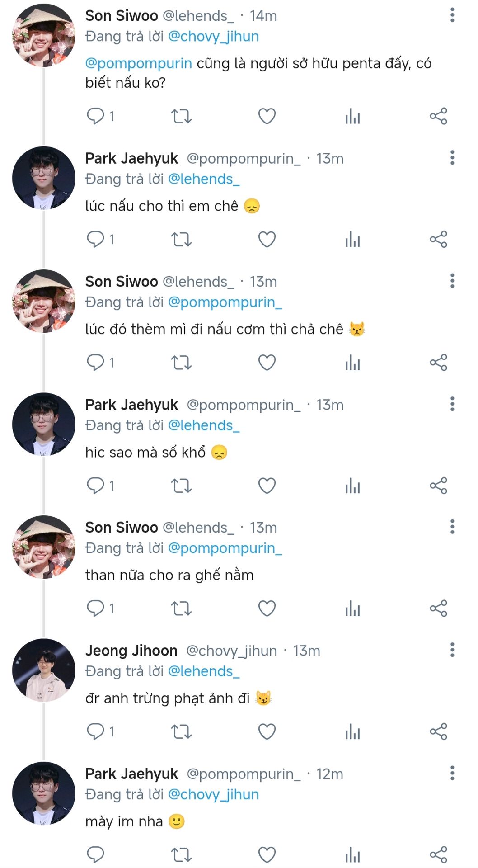Open @chovy_jihun link in the last tweet's reply line
This screenshot has width=478, height=868.
point(213,794)
